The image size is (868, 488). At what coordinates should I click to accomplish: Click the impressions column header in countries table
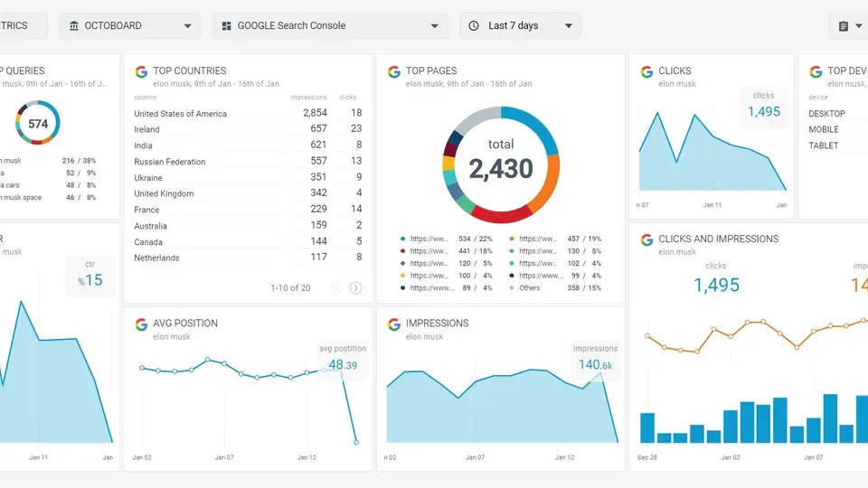[308, 98]
